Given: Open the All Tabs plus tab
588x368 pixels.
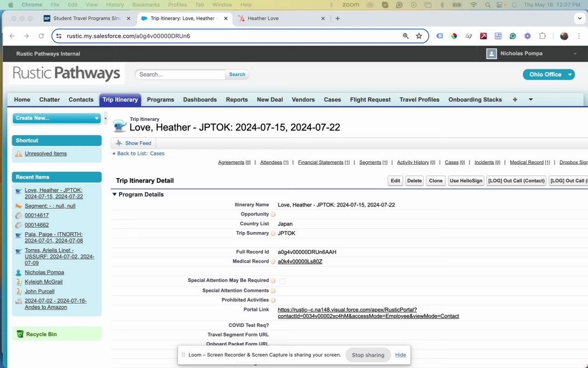Looking at the screenshot, I should point(515,99).
